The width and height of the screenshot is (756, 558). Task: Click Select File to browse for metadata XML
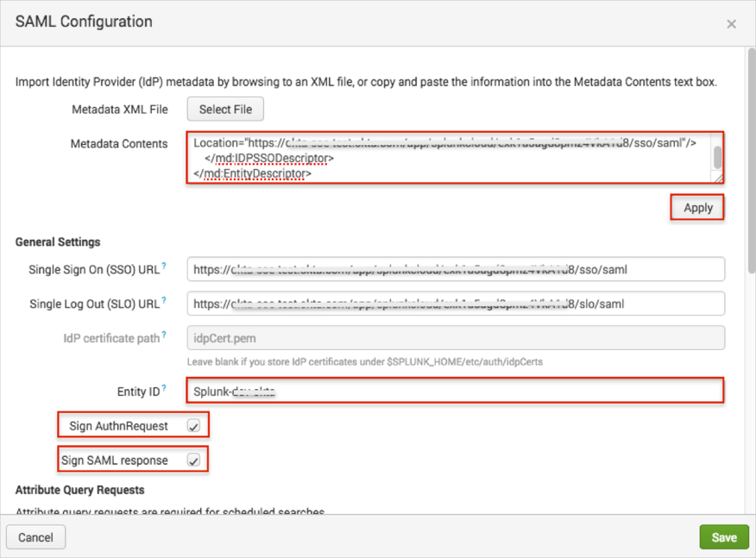[225, 110]
